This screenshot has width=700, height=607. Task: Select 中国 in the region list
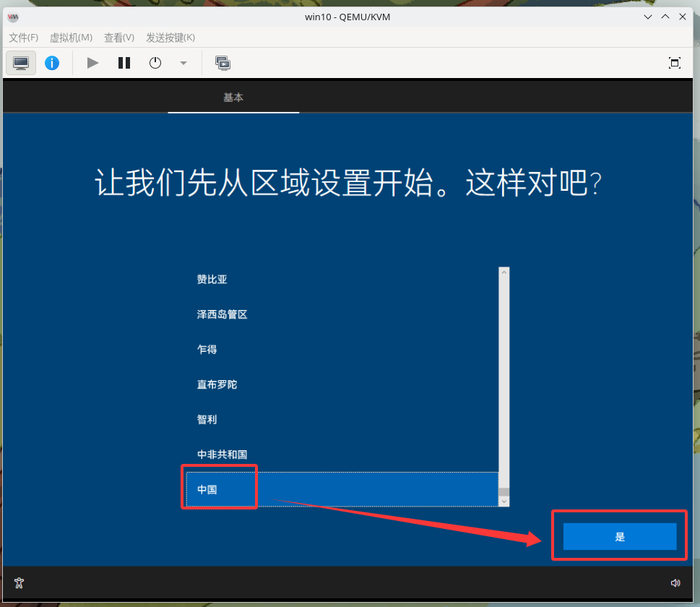[x=342, y=489]
